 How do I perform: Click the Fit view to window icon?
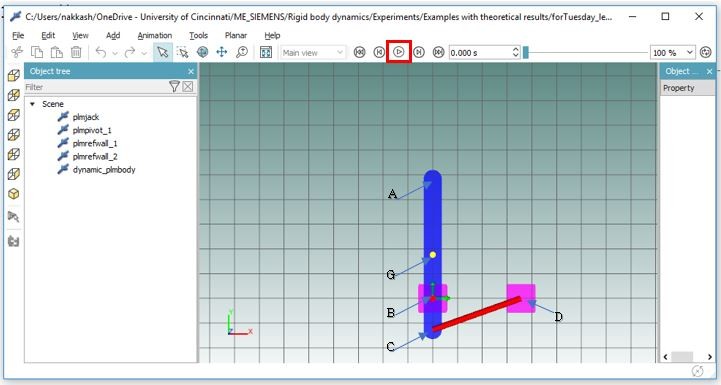click(266, 52)
